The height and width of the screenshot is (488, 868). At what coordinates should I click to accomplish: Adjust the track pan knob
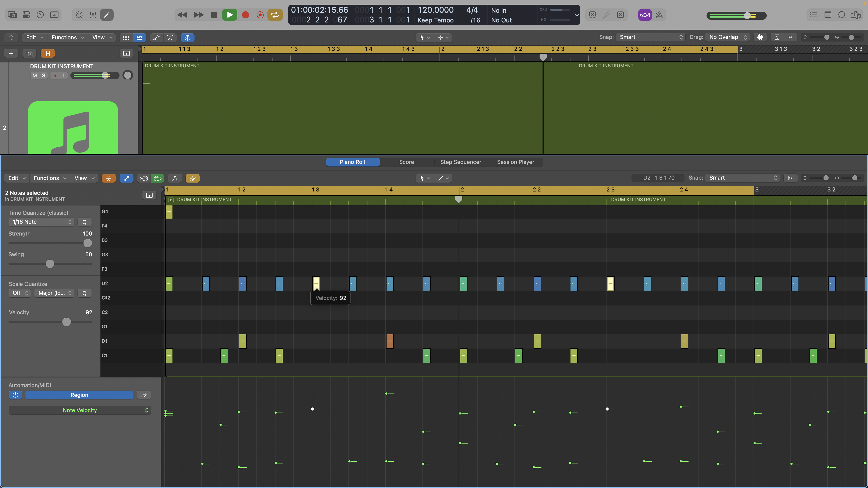point(128,75)
